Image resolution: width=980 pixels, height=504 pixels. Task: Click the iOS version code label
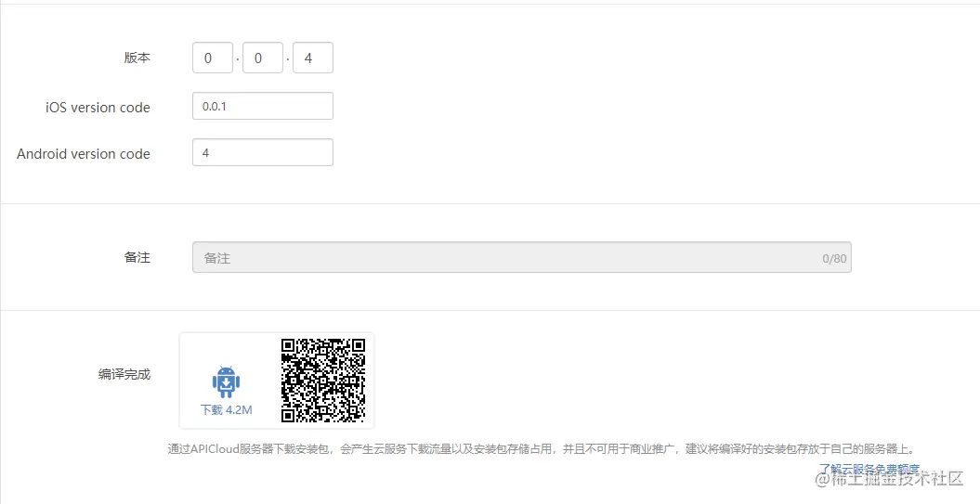[98, 108]
